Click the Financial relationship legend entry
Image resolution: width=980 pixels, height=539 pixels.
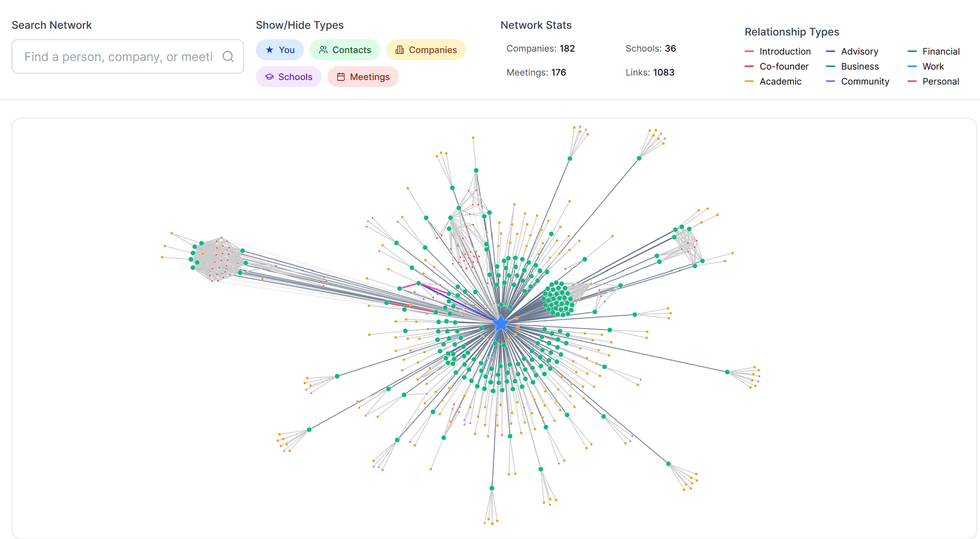934,51
